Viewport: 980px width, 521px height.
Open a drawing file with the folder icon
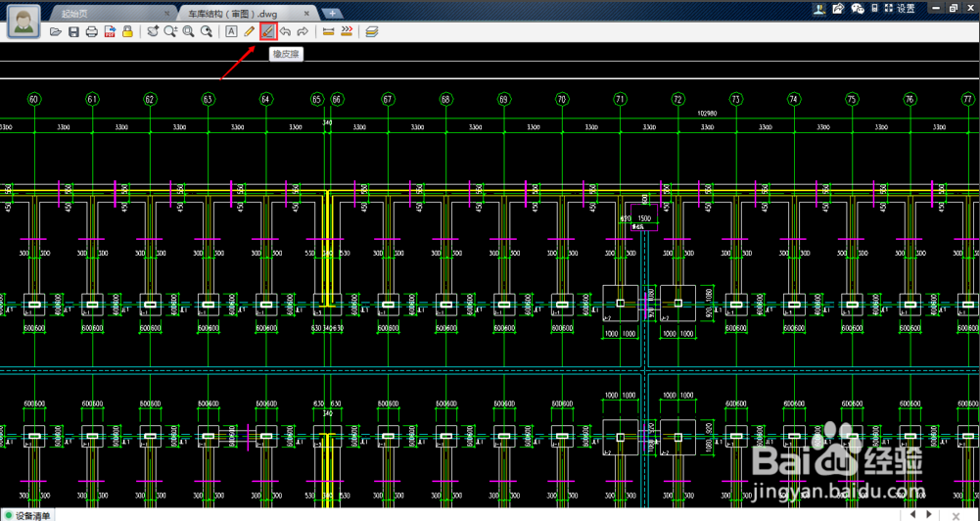(56, 32)
